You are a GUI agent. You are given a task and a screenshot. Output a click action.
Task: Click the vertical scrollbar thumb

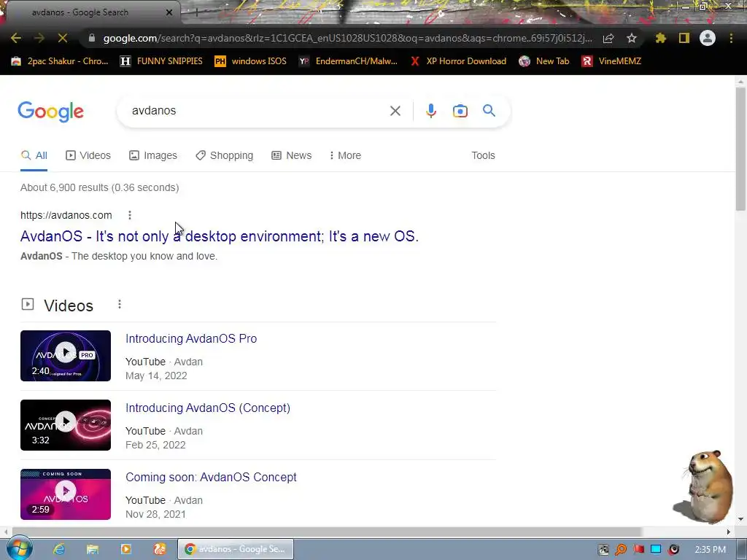[x=740, y=147]
